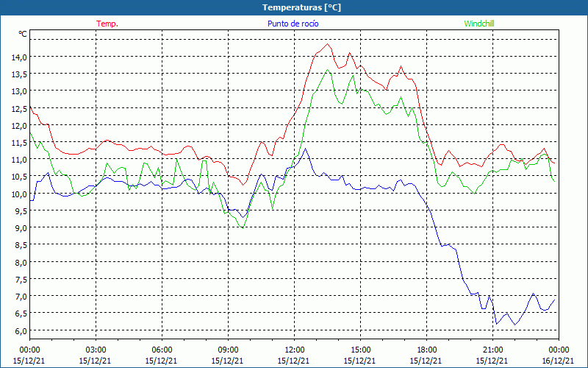The image size is (588, 368).
Task: Select the blue Punto de rocío legend label
Action: click(x=293, y=24)
